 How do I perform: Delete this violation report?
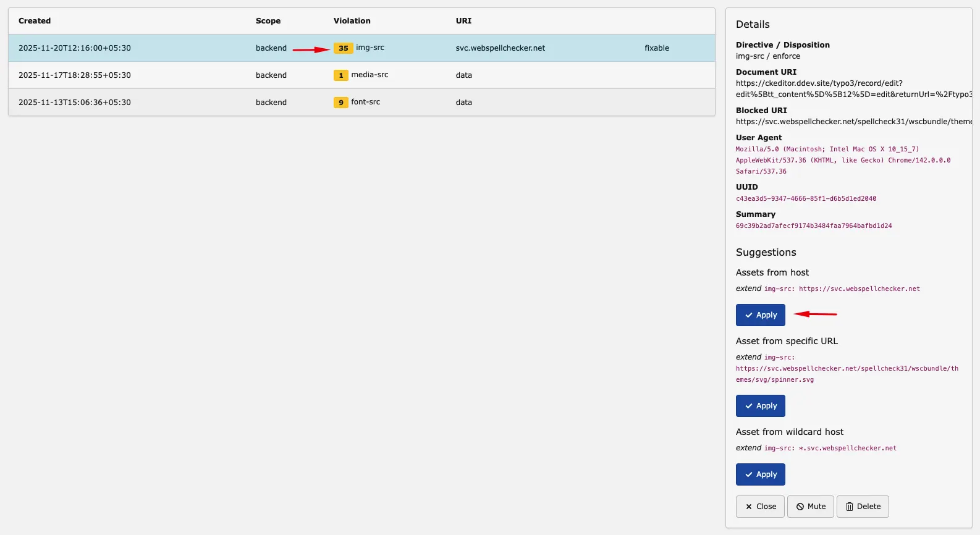(863, 507)
